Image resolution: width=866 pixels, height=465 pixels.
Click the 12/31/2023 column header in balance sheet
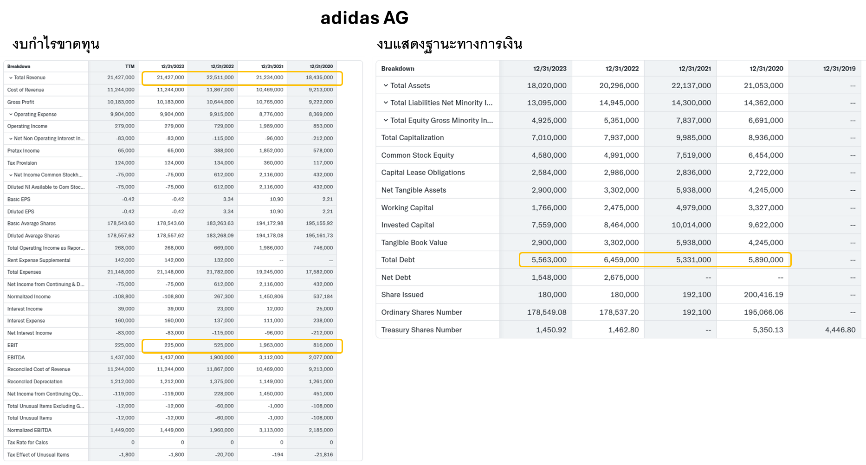click(x=550, y=68)
